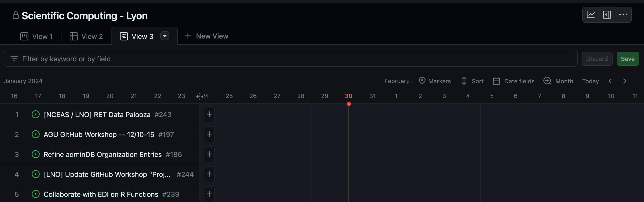Add date for issue #244 row

pyautogui.click(x=209, y=174)
